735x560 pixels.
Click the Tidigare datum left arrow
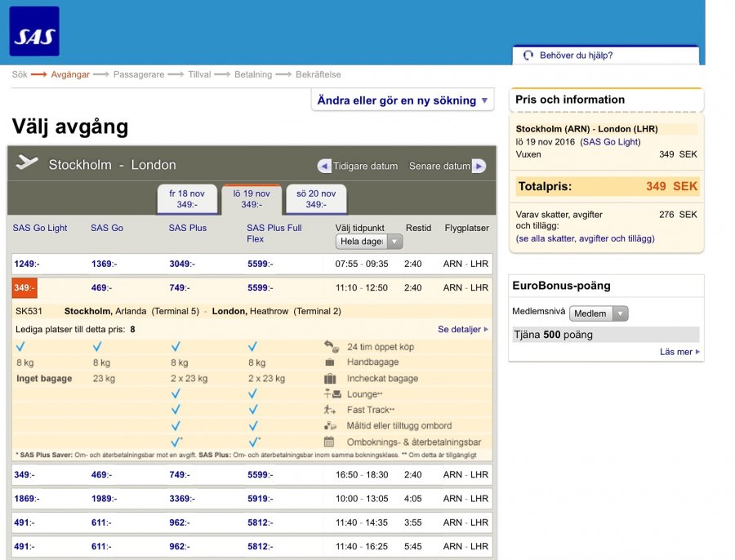[x=324, y=166]
